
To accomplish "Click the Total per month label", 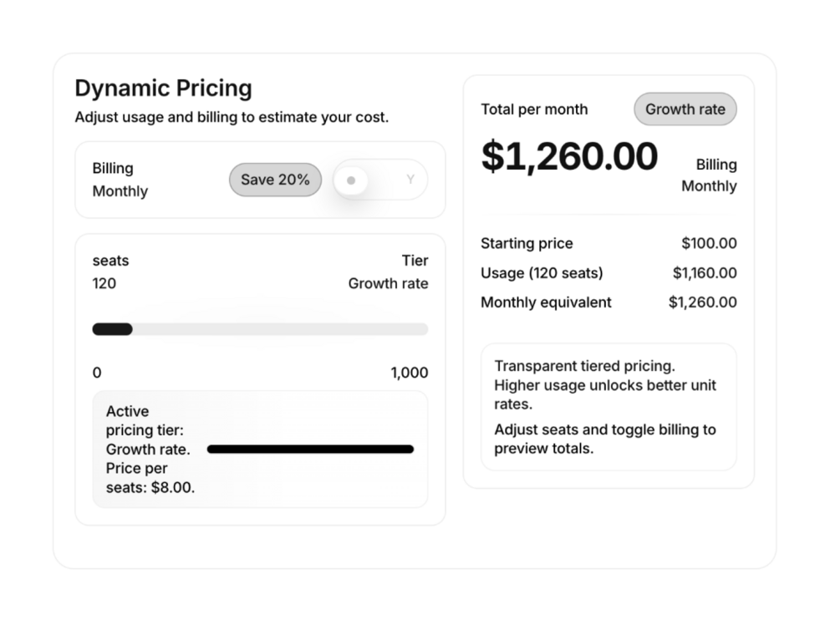I will [x=534, y=109].
